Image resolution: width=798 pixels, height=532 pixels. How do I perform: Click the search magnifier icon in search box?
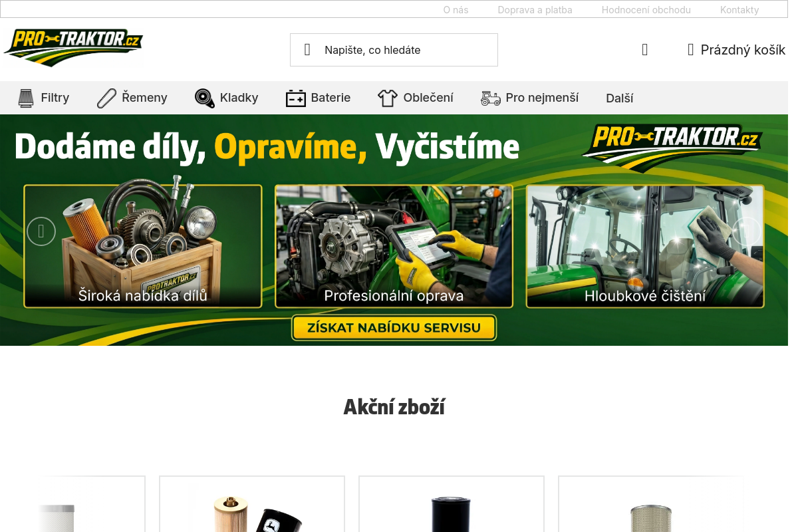tap(307, 50)
